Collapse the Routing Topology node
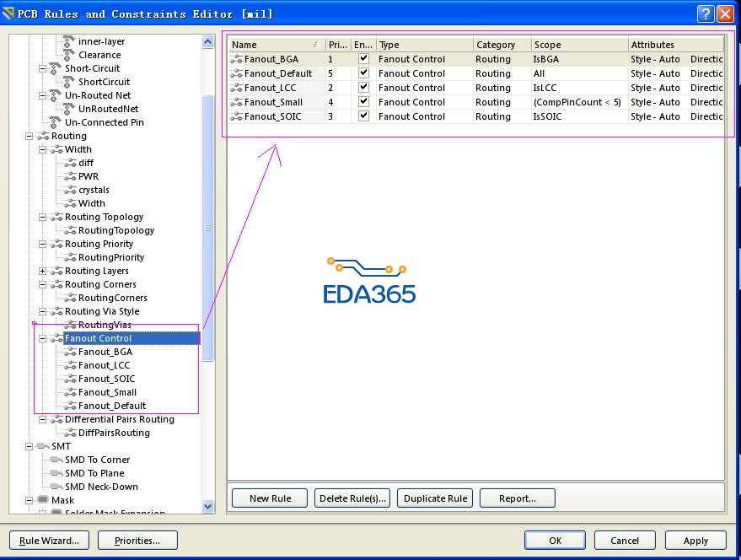The image size is (741, 560). 42,217
